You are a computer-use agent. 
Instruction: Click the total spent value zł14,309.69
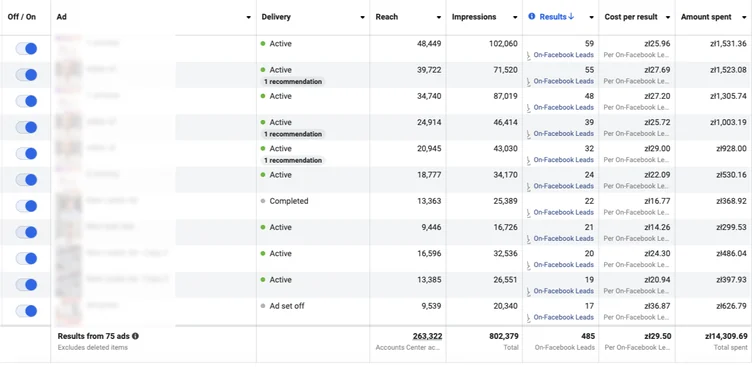(726, 336)
